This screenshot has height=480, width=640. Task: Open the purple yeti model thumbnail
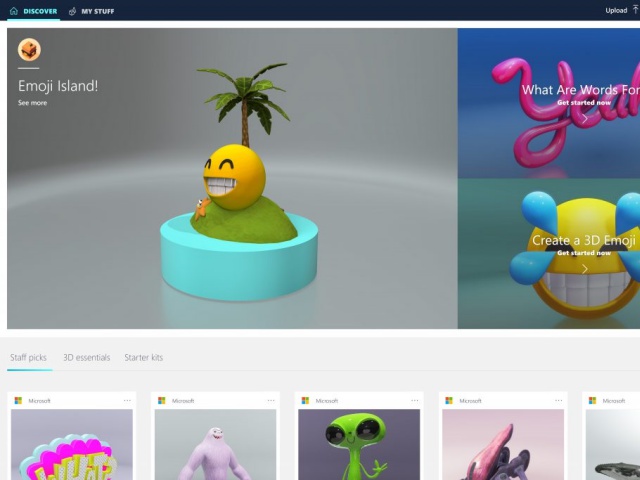pyautogui.click(x=215, y=445)
